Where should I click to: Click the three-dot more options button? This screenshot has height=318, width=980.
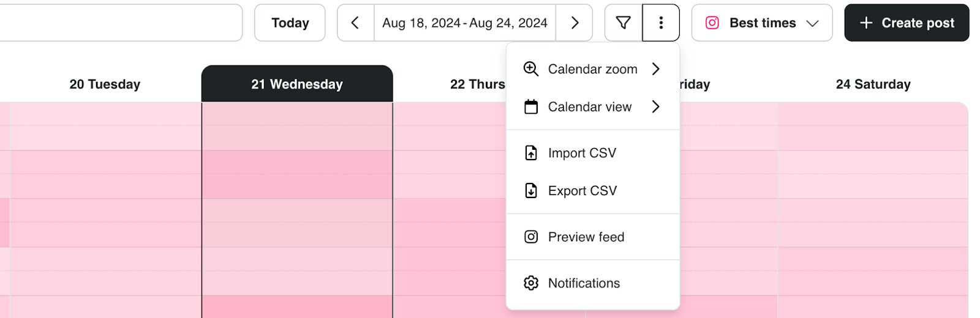pos(661,23)
